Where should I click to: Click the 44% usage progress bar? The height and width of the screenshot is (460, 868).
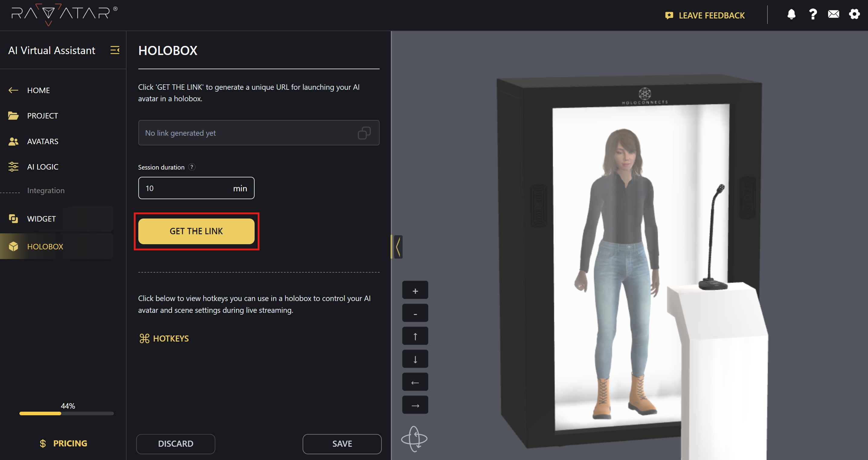66,413
